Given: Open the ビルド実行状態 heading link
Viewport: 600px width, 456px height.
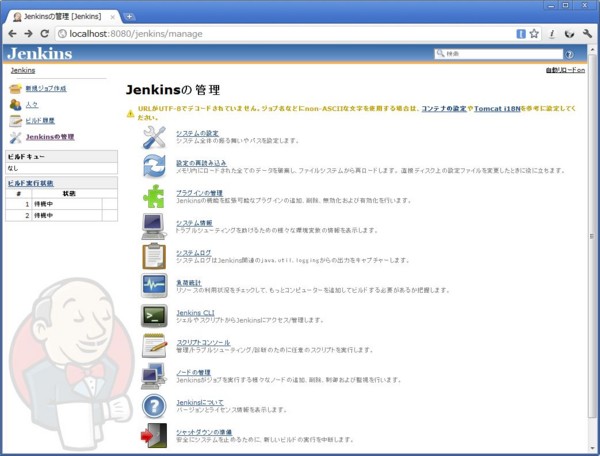Looking at the screenshot, I should tap(31, 183).
